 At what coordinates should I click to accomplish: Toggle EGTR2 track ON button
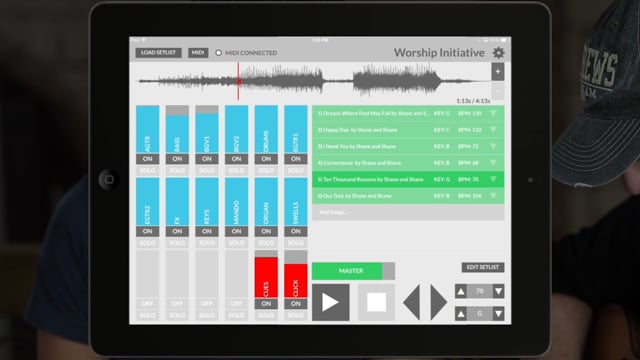click(147, 231)
